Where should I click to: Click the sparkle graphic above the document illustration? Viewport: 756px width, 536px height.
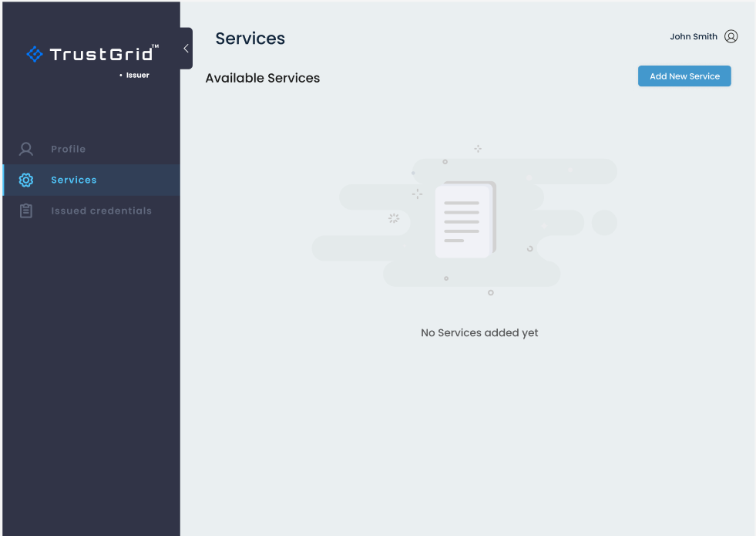point(478,148)
